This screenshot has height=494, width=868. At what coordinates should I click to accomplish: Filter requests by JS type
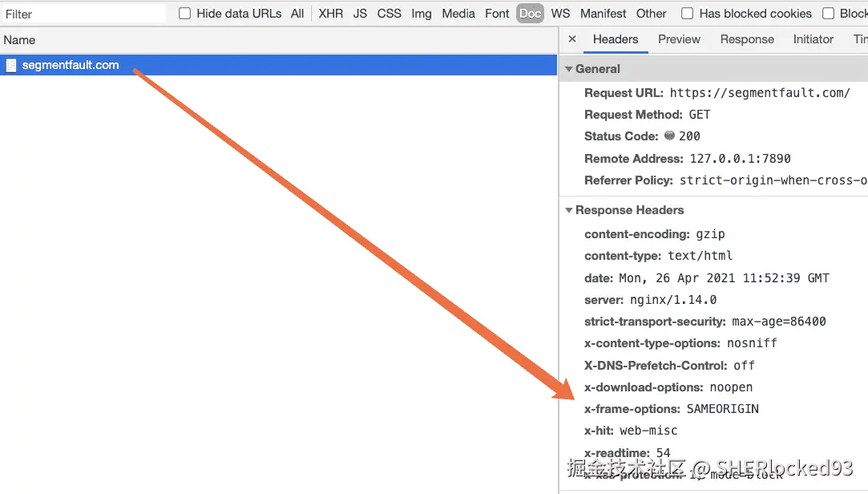(x=360, y=14)
